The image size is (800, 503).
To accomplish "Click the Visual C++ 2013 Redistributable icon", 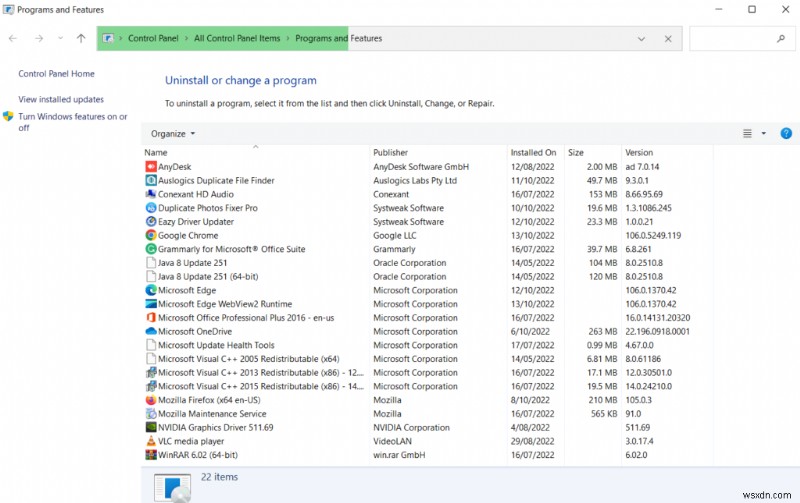I will point(151,373).
